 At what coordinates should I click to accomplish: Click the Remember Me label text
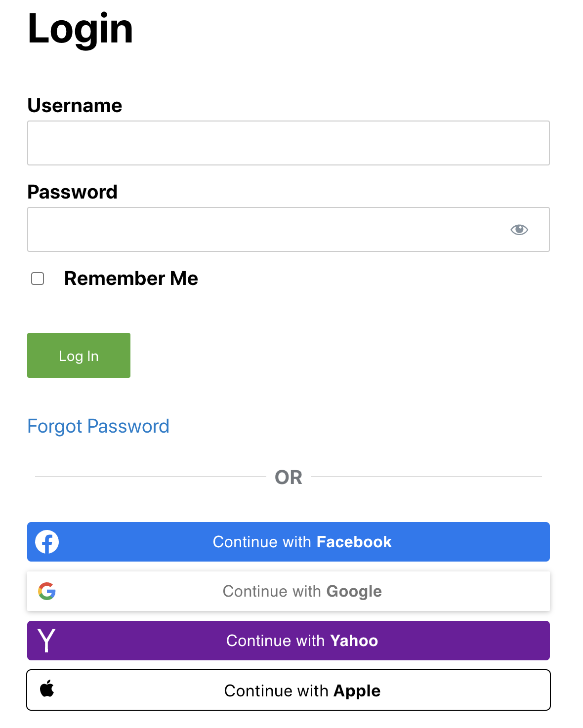coord(131,279)
